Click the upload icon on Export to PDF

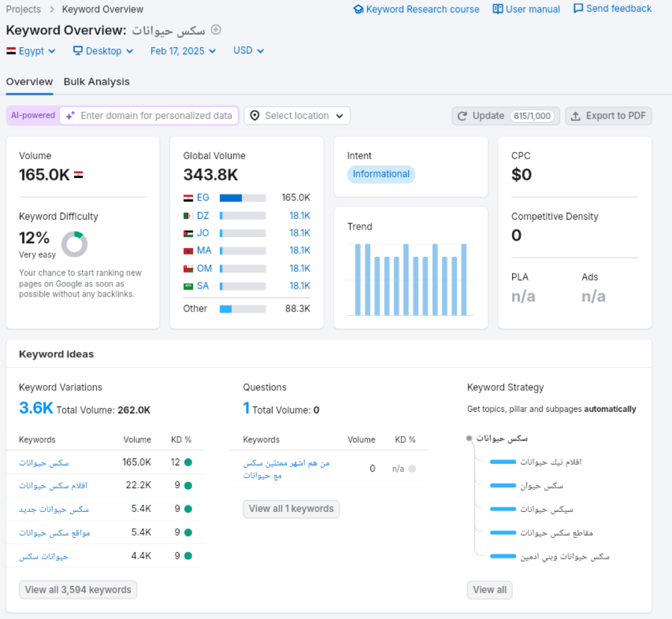click(576, 116)
